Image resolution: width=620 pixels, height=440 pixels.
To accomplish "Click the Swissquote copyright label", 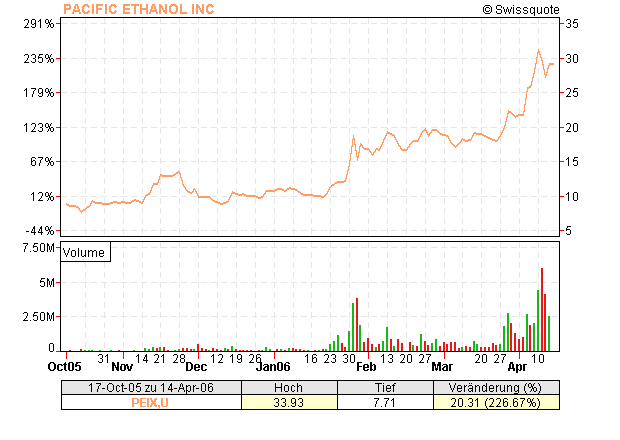I will click(521, 9).
